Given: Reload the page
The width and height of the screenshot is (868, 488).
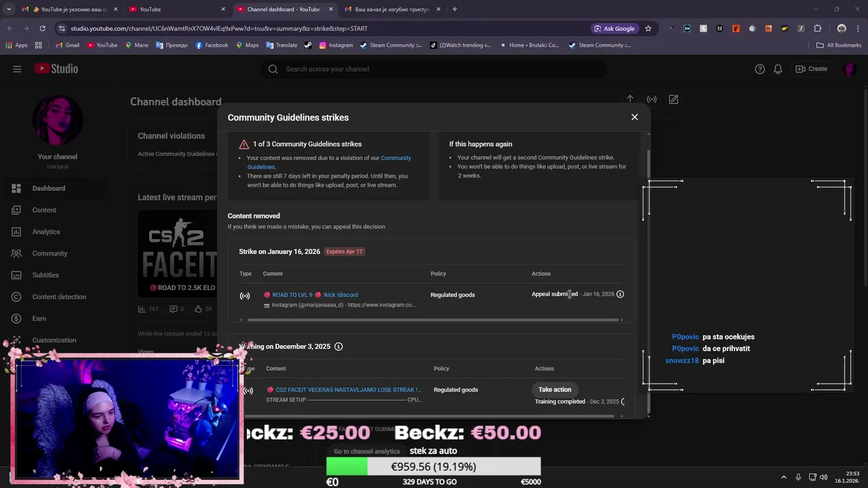Looking at the screenshot, I should point(42,28).
